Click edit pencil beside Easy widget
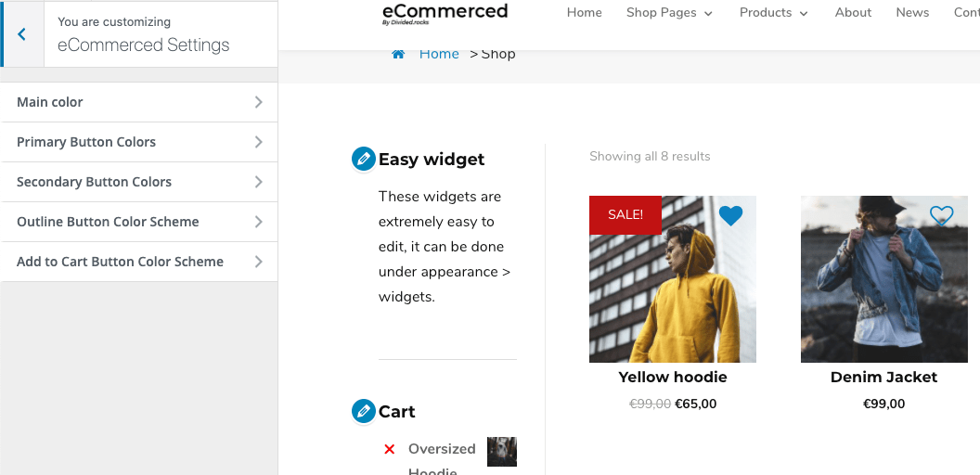 pos(364,159)
